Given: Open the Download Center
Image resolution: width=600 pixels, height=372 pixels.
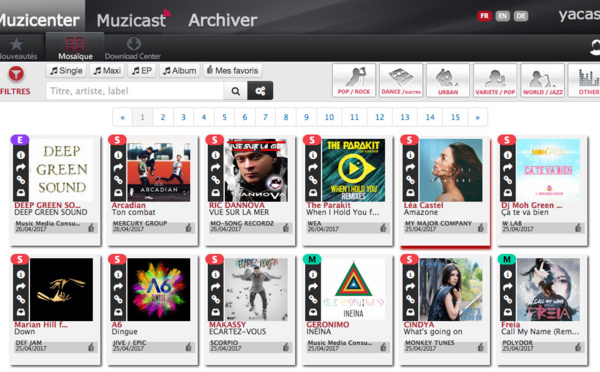Looking at the screenshot, I should click(133, 48).
